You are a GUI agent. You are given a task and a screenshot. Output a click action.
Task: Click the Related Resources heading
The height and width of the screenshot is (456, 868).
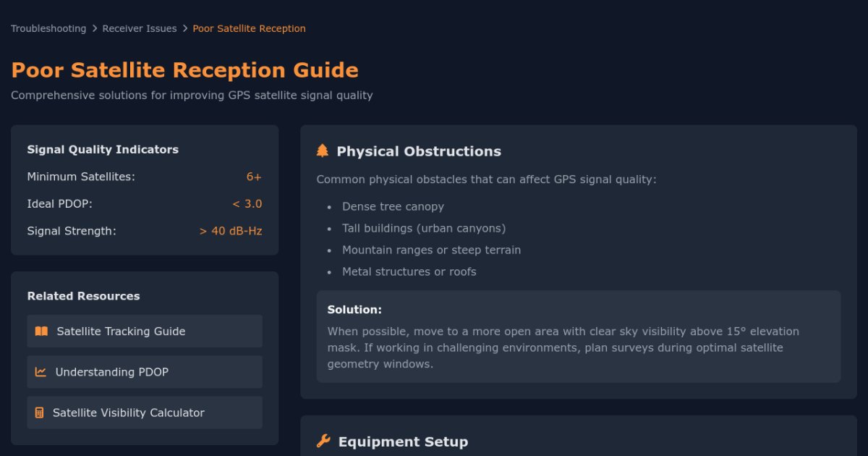coord(82,296)
